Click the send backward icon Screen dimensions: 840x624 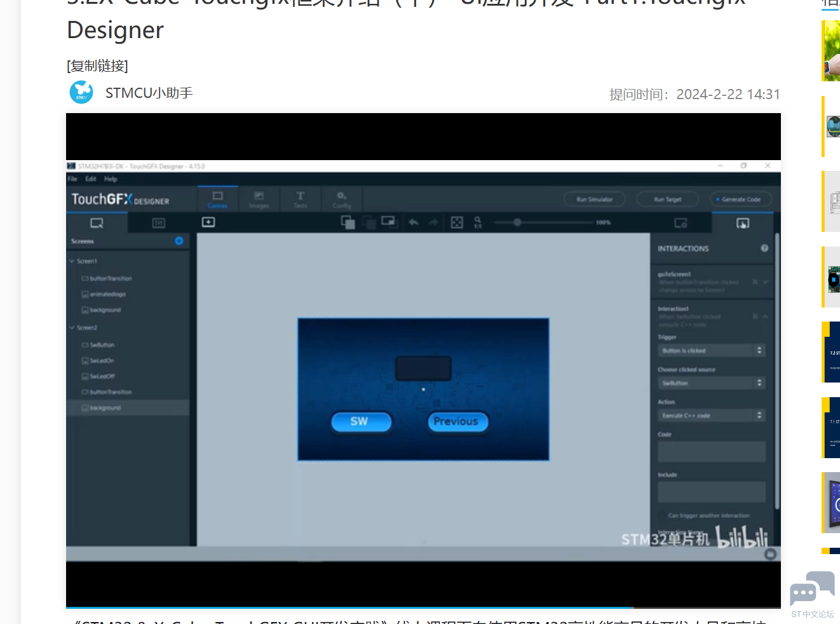[369, 222]
